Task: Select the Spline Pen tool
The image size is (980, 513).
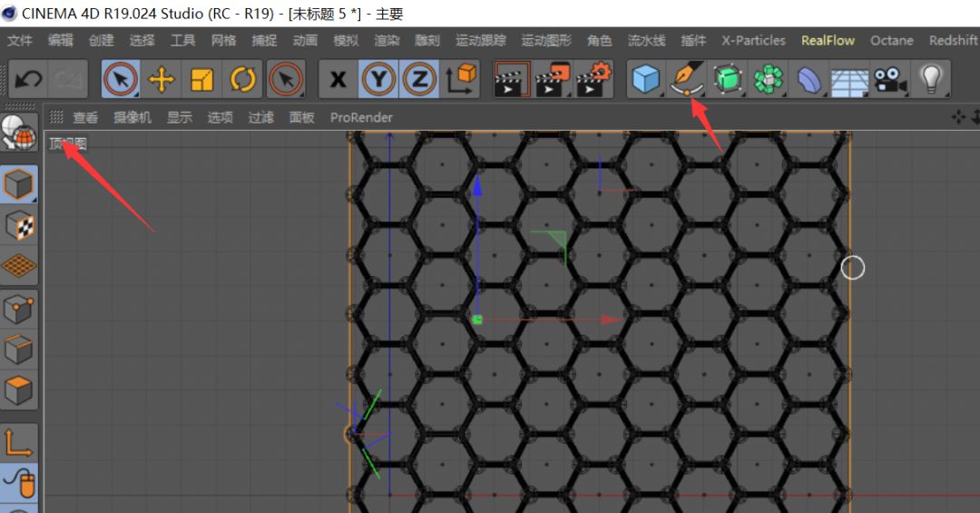Action: click(x=687, y=80)
